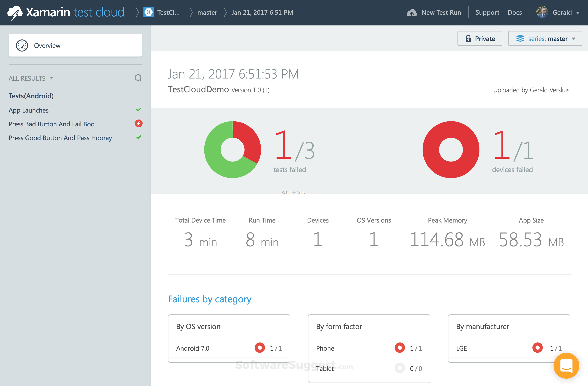This screenshot has height=386, width=588.
Task: Click the TestCloudDemo project icon in breadcrumb
Action: coord(148,12)
